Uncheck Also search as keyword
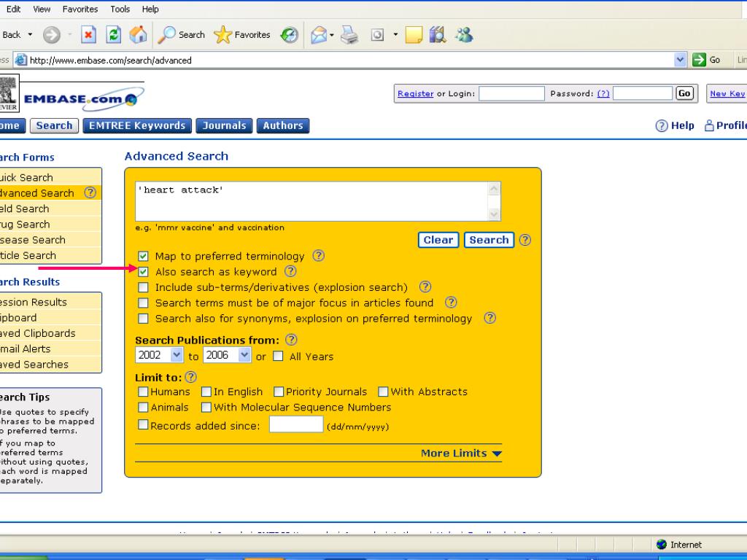Image resolution: width=747 pixels, height=560 pixels. point(143,272)
